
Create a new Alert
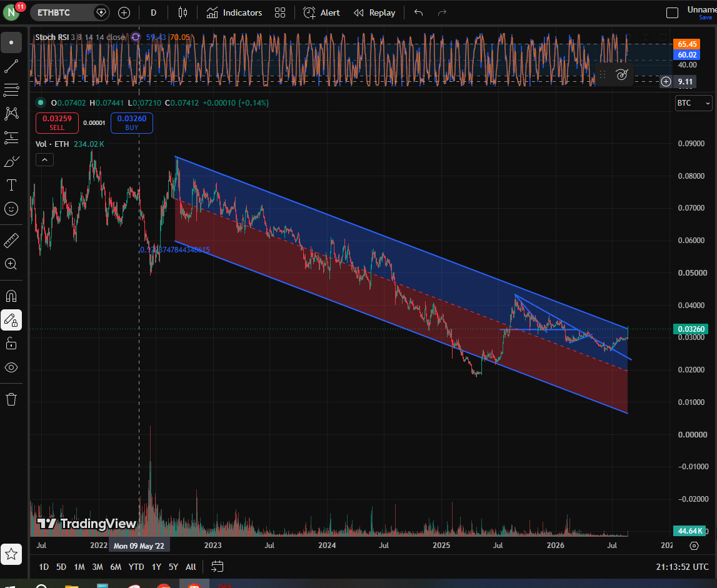click(x=322, y=12)
